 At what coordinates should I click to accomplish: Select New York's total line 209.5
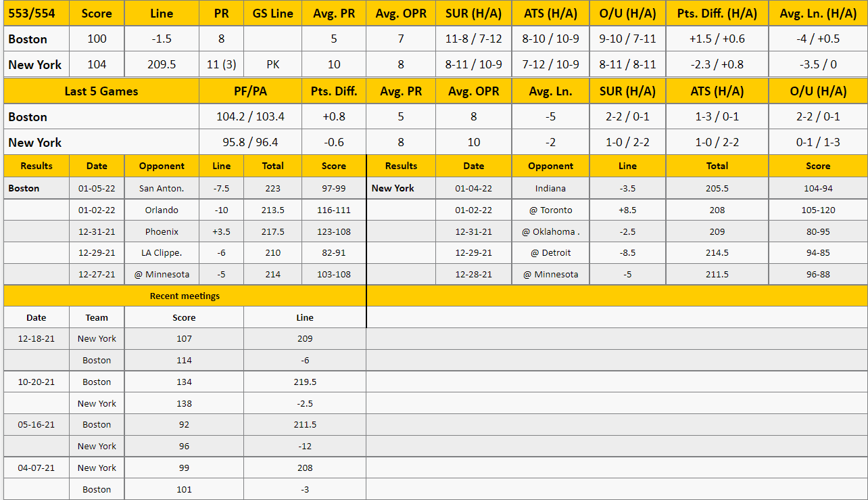(x=162, y=65)
